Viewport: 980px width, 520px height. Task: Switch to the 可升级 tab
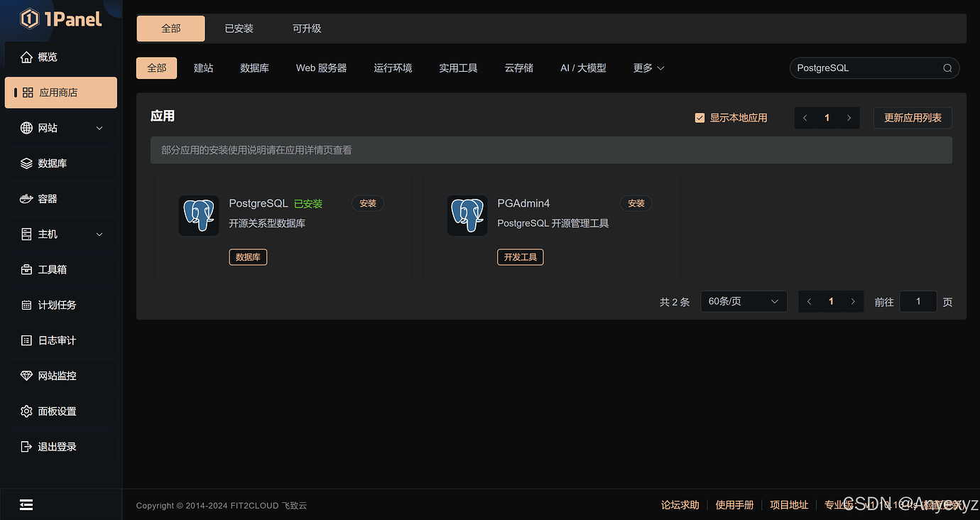307,28
